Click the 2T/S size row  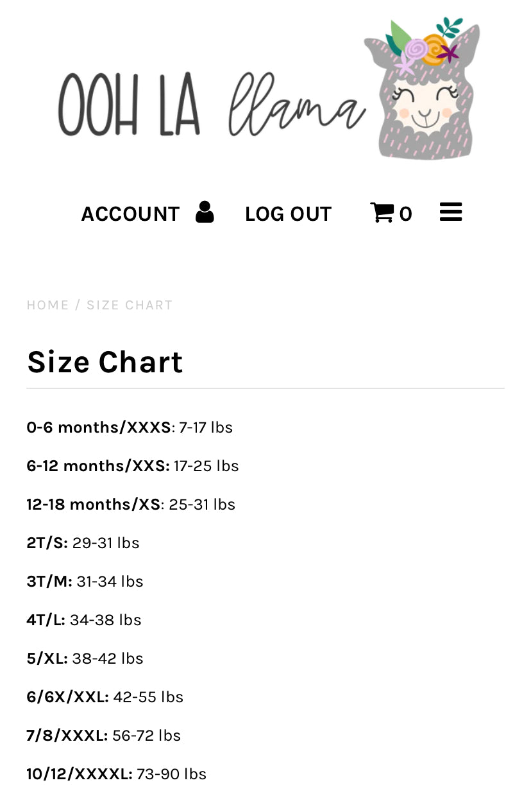(x=83, y=543)
